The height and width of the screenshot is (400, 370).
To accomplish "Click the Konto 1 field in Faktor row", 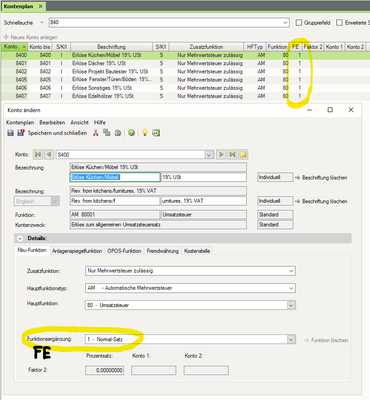I will (x=153, y=370).
